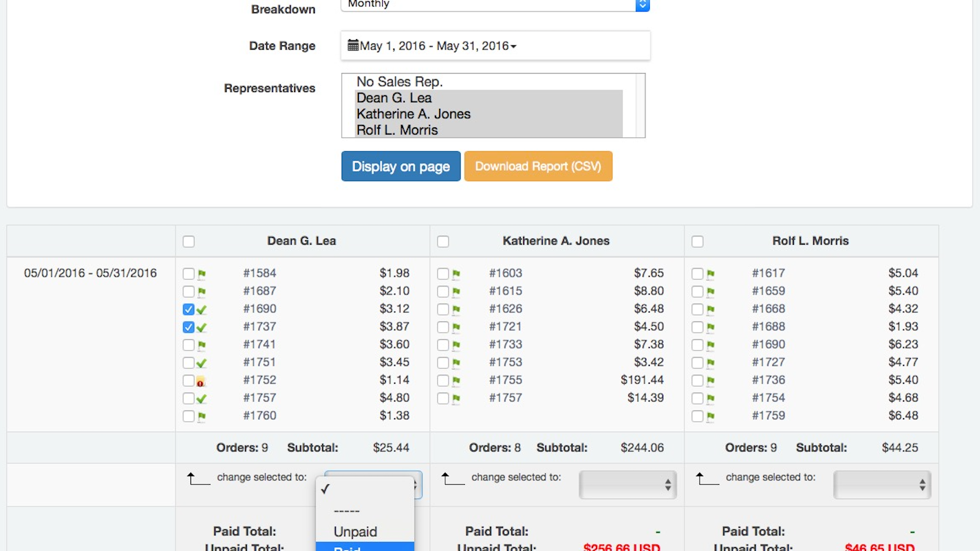Viewport: 980px width, 551px height.
Task: Click the green checkmark icon for order #1690
Action: pyautogui.click(x=202, y=310)
